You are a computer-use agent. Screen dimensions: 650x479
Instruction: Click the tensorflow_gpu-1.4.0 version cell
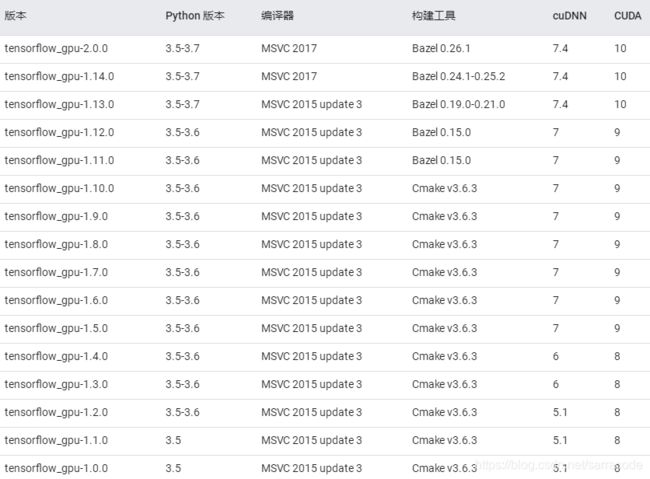click(x=56, y=356)
